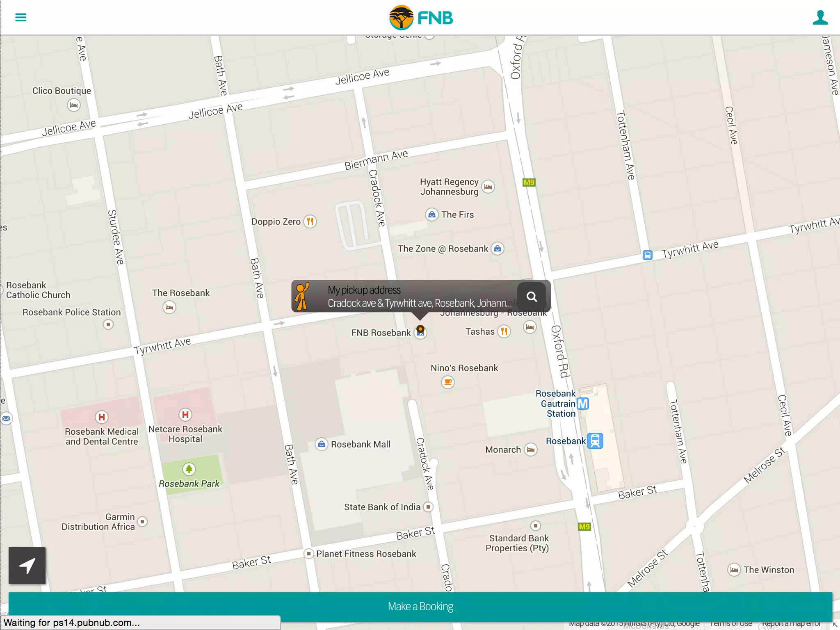Select the Garmin Distribution Africa marker
This screenshot has height=630, width=840.
(x=142, y=522)
